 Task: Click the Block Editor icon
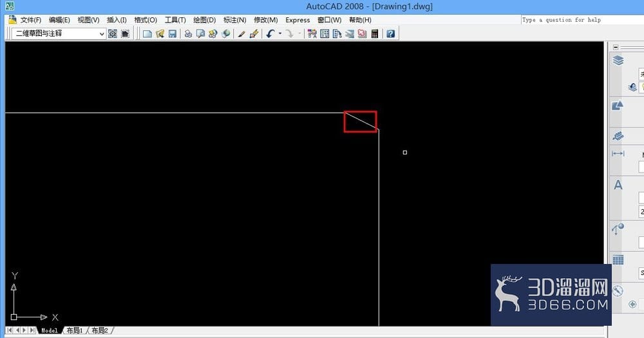pos(254,33)
